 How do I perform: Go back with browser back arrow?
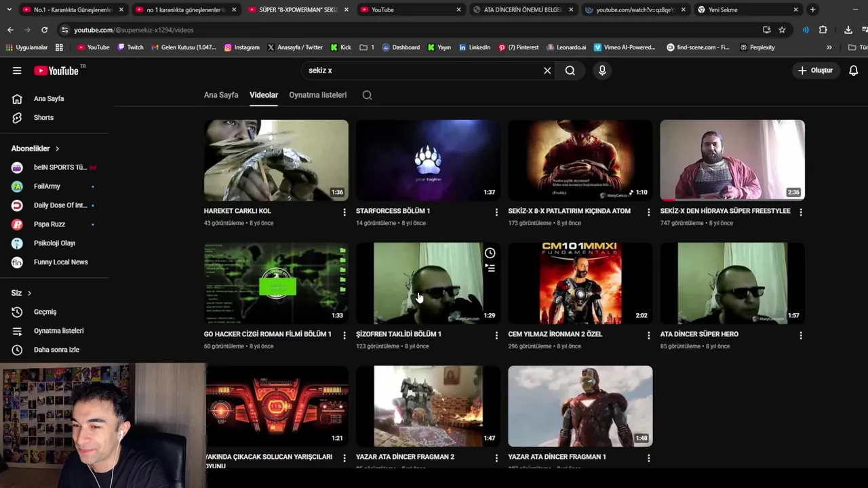[10, 30]
